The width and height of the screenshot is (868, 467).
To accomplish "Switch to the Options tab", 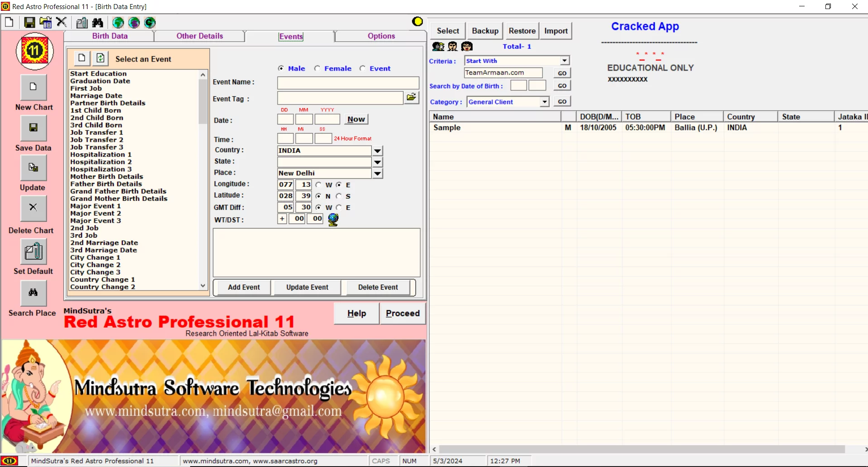I will click(x=381, y=36).
